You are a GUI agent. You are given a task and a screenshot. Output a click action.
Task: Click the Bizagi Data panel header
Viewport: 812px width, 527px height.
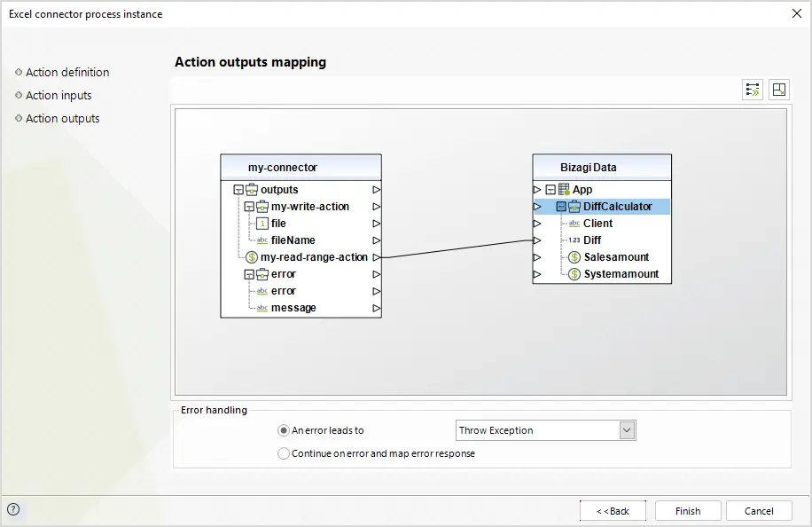(x=602, y=168)
